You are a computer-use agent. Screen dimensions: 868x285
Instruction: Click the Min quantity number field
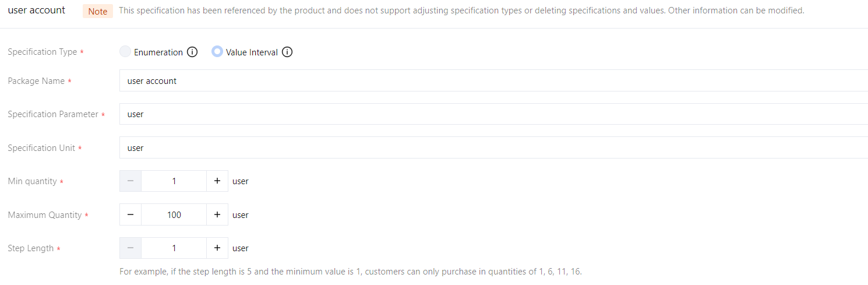pos(174,181)
